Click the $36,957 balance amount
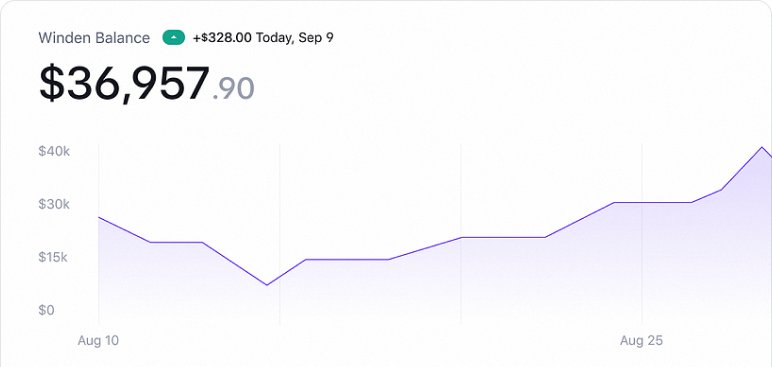Viewport: 772px width, 367px height. point(124,84)
